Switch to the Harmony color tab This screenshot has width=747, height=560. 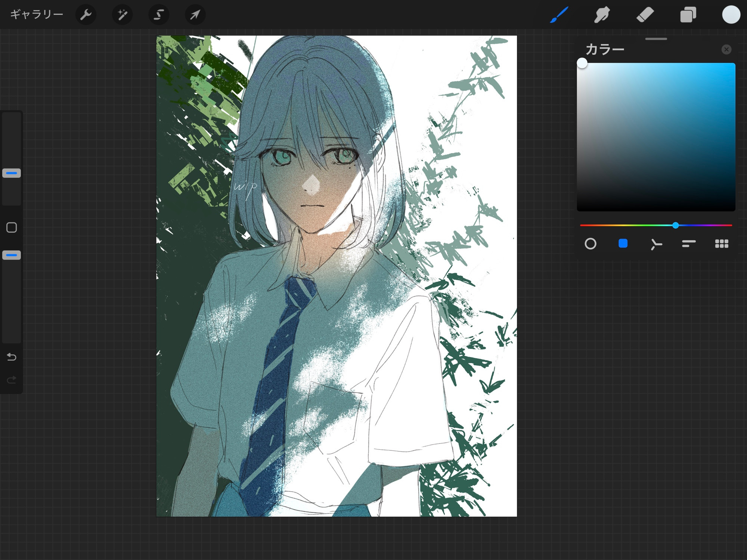point(656,244)
